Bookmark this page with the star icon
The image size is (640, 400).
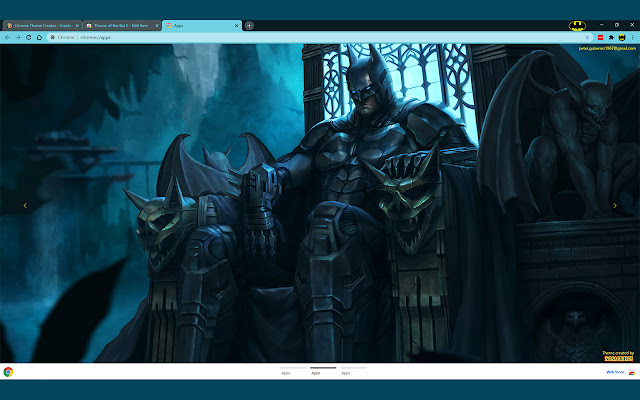(587, 37)
